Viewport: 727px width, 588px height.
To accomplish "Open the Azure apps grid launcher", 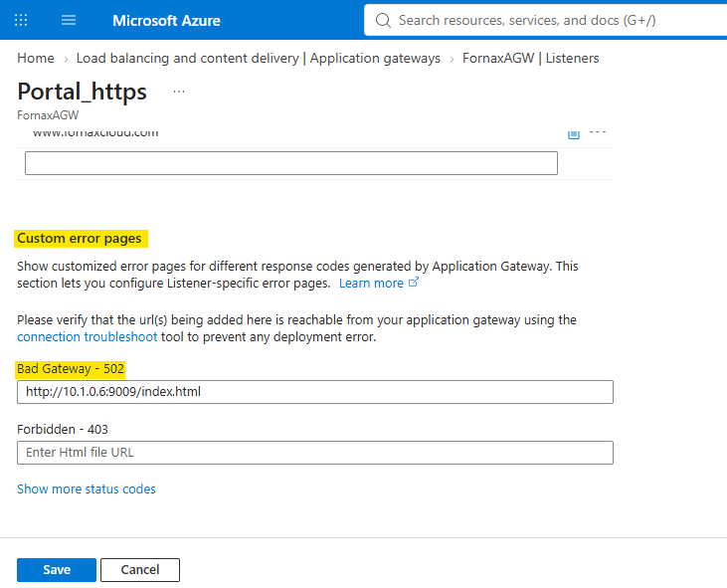I will click(21, 20).
